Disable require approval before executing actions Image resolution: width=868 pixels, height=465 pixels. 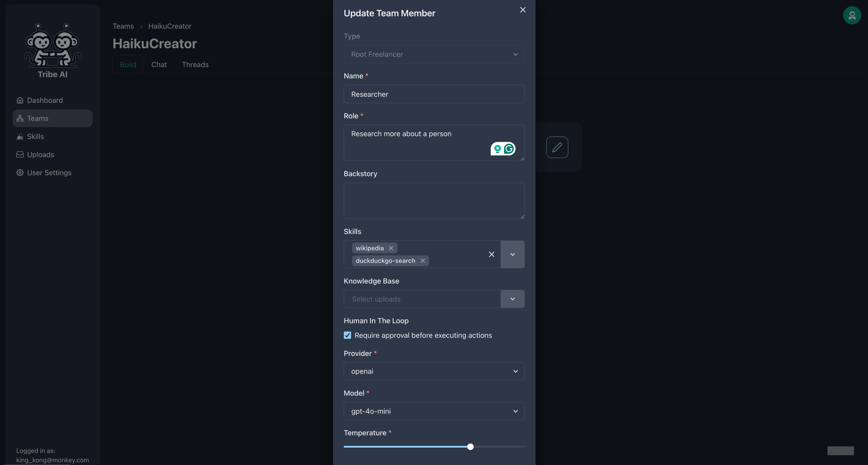[347, 335]
